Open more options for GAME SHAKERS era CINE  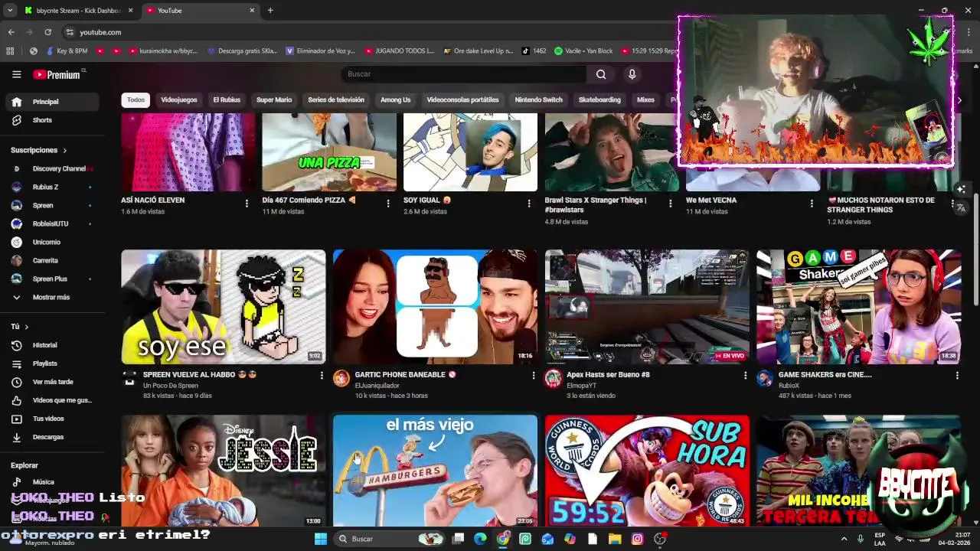[957, 375]
